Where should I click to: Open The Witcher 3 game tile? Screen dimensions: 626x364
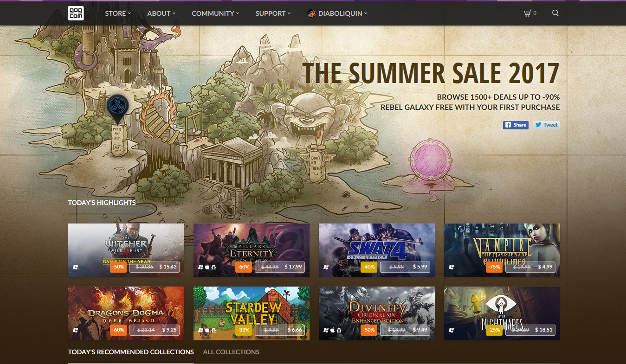tap(126, 250)
